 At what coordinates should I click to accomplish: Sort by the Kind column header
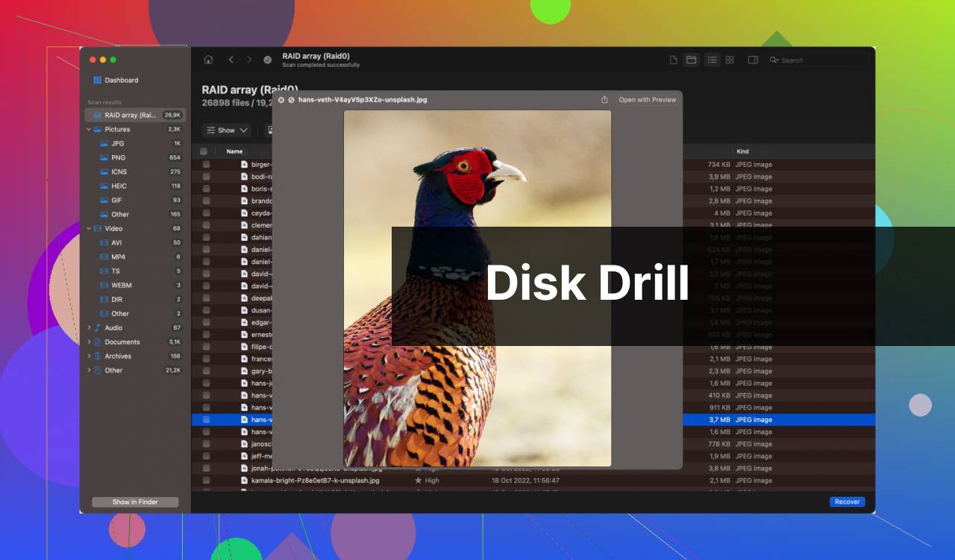coord(742,151)
